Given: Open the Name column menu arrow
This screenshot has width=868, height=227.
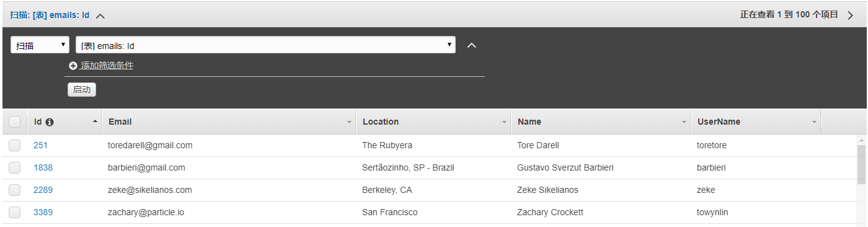Looking at the screenshot, I should coord(684,123).
